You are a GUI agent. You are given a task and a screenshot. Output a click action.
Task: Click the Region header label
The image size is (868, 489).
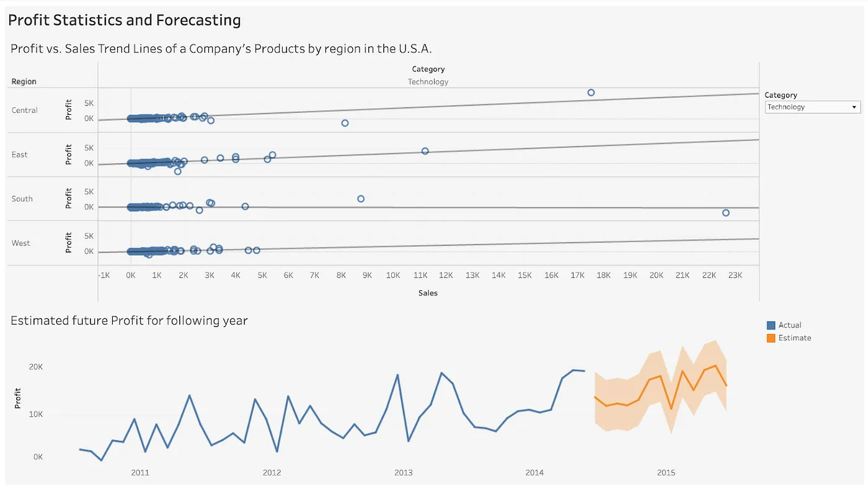coord(24,82)
